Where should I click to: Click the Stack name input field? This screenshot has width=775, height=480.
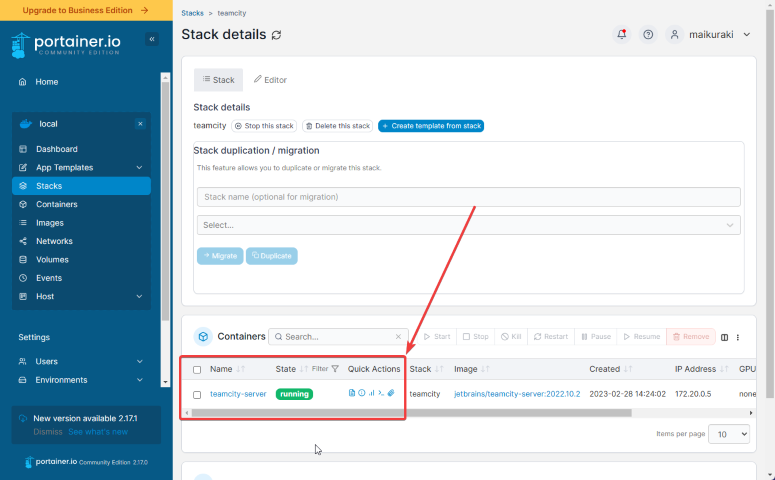point(469,197)
